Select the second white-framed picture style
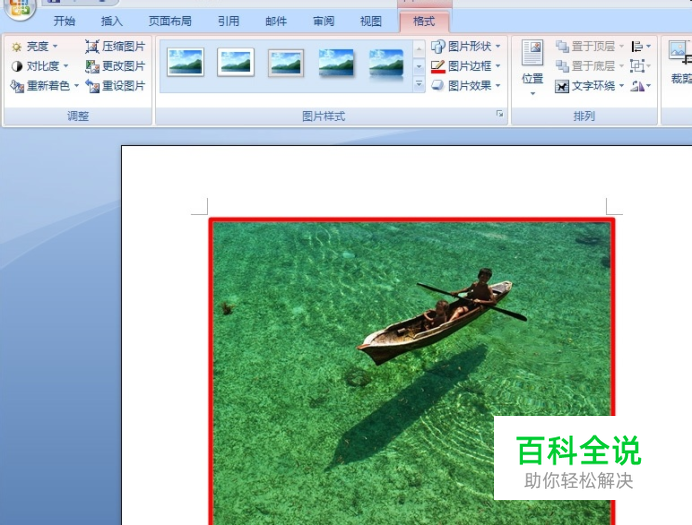Screen dimensions: 692x525 coord(236,62)
